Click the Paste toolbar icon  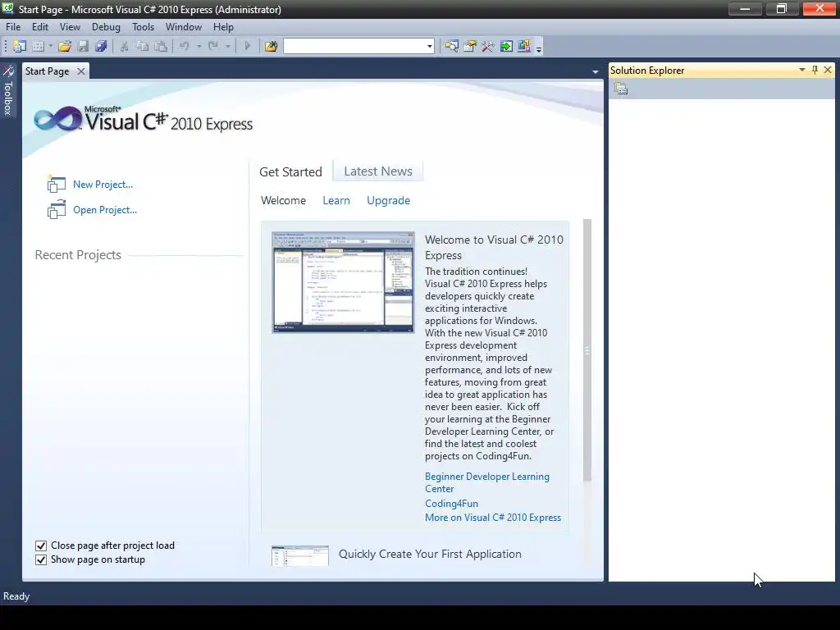coord(161,47)
